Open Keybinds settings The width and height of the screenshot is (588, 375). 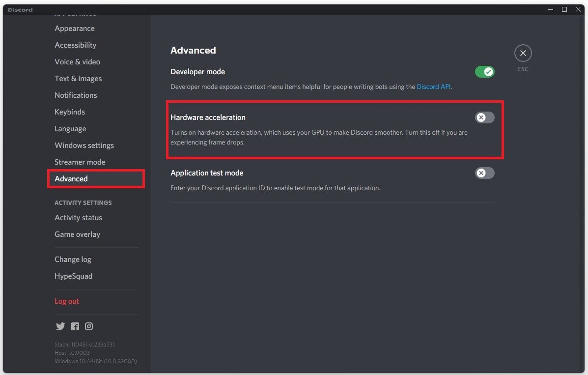70,112
